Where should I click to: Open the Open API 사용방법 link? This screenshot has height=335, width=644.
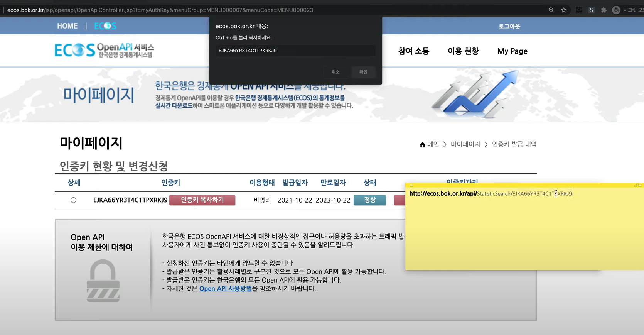point(226,288)
